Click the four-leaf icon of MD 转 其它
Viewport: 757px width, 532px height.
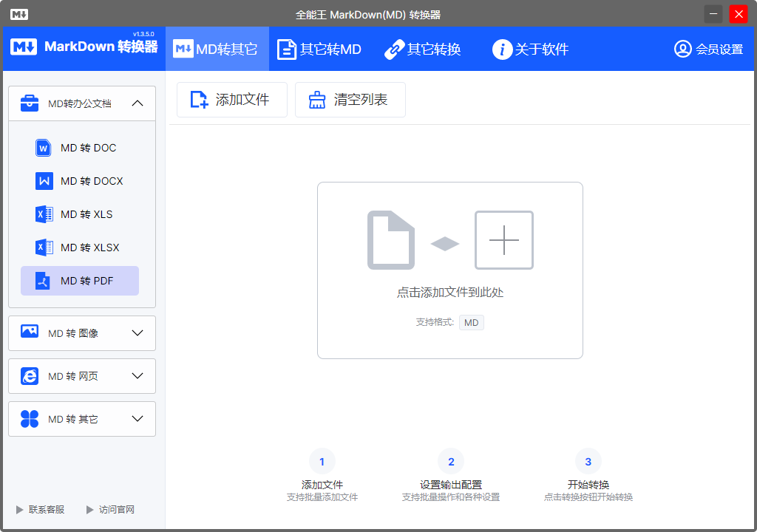[30, 419]
